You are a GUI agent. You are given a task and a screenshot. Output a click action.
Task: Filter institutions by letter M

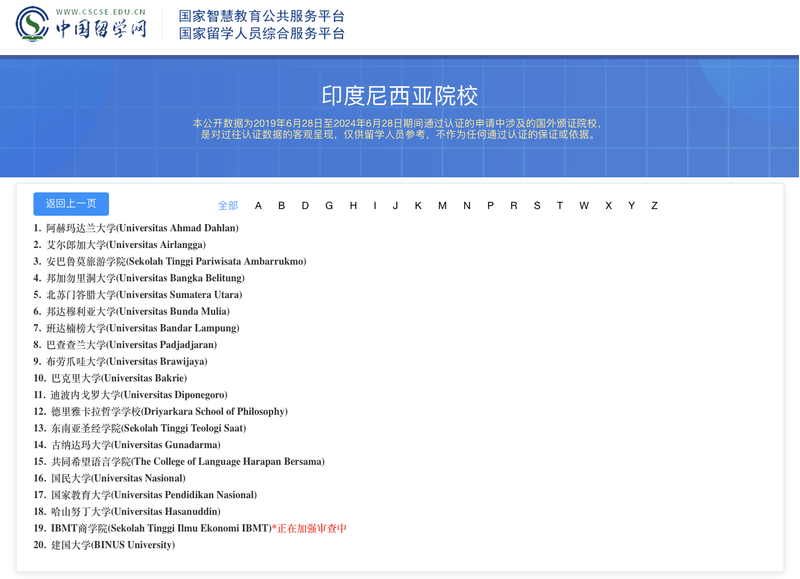[x=442, y=206]
